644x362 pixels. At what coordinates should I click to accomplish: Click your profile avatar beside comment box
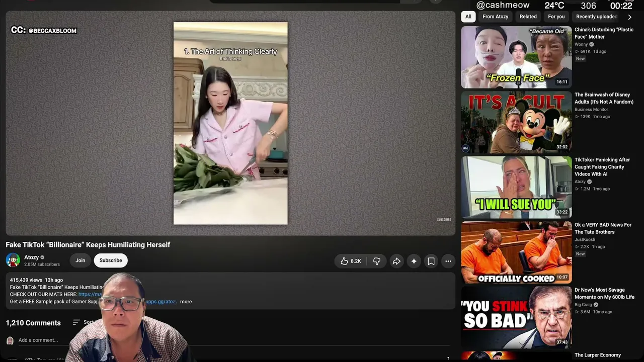tap(10, 340)
